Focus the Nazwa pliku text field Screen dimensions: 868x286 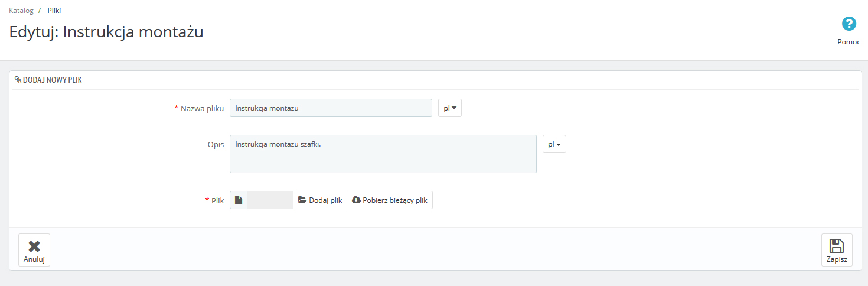tap(331, 108)
